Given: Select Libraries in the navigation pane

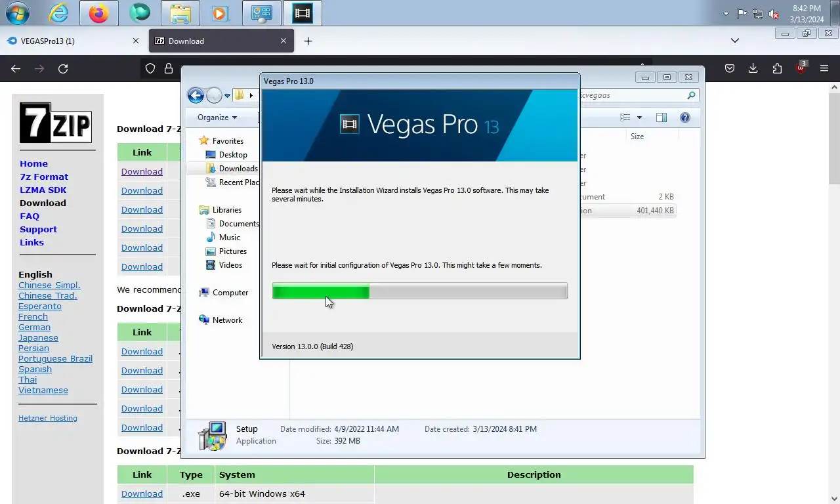Looking at the screenshot, I should click(x=227, y=210).
